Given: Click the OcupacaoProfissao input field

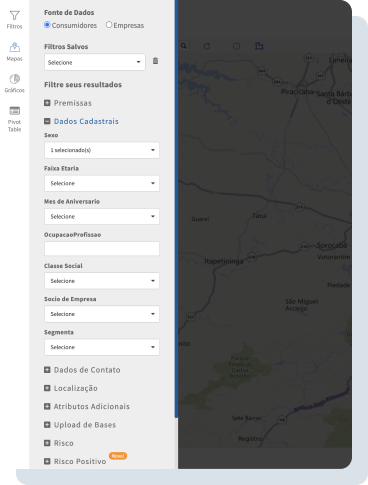Looking at the screenshot, I should [x=102, y=249].
